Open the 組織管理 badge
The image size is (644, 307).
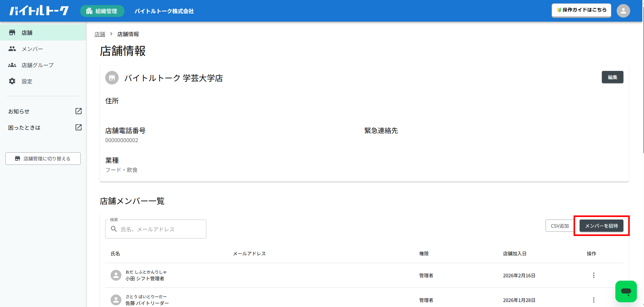click(102, 11)
